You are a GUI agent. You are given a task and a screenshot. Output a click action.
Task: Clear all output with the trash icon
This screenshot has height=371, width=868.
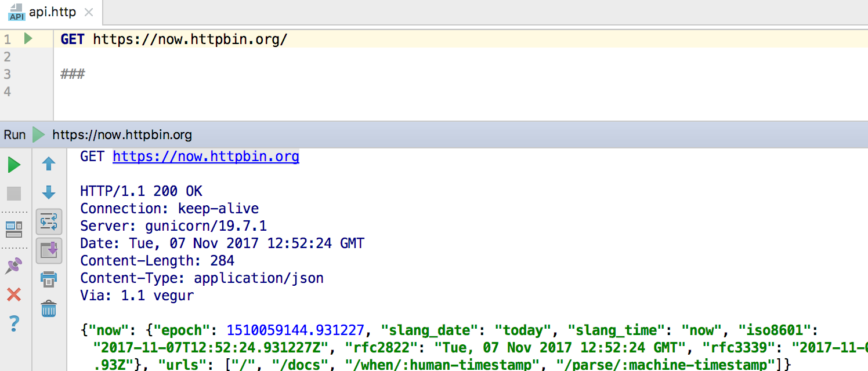49,308
